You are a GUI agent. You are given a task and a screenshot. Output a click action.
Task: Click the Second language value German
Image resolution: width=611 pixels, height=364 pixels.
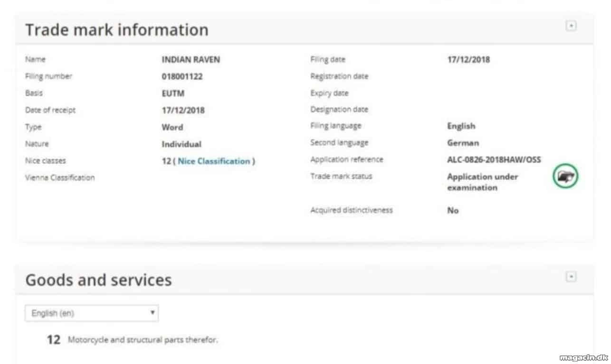coord(463,143)
